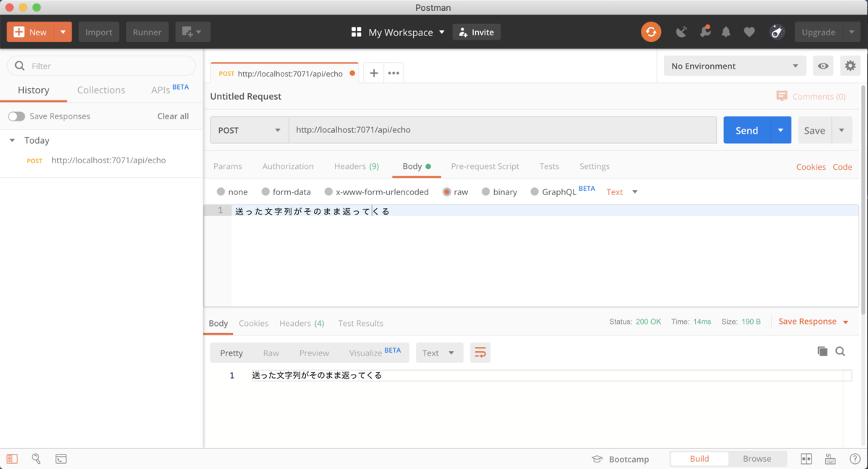Click the Invite button

point(477,32)
